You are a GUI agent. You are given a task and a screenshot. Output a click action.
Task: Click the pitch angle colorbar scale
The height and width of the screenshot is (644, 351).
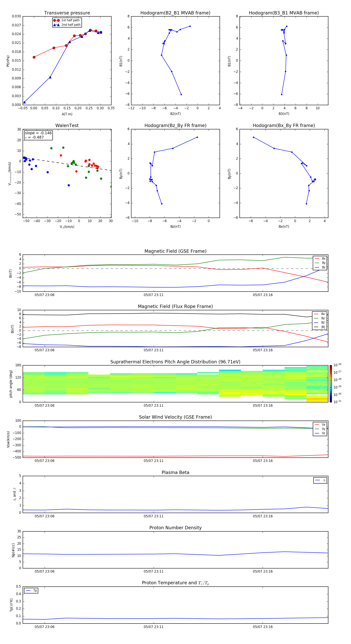click(x=331, y=384)
